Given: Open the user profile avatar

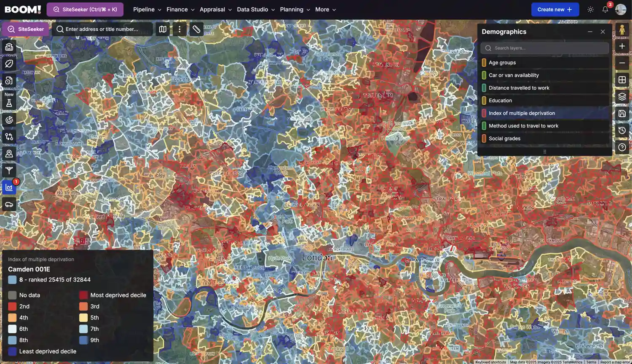Looking at the screenshot, I should click(x=621, y=9).
